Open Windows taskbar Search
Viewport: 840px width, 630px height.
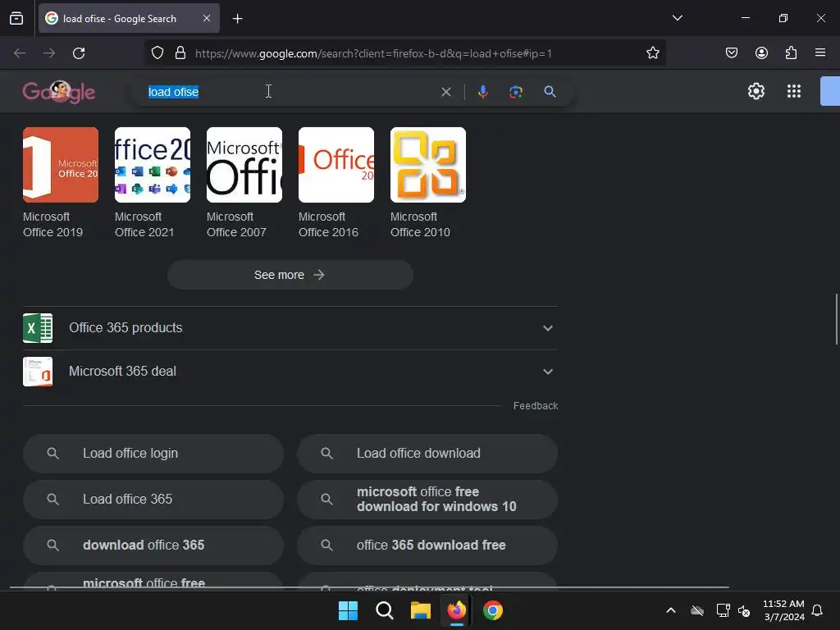click(385, 610)
